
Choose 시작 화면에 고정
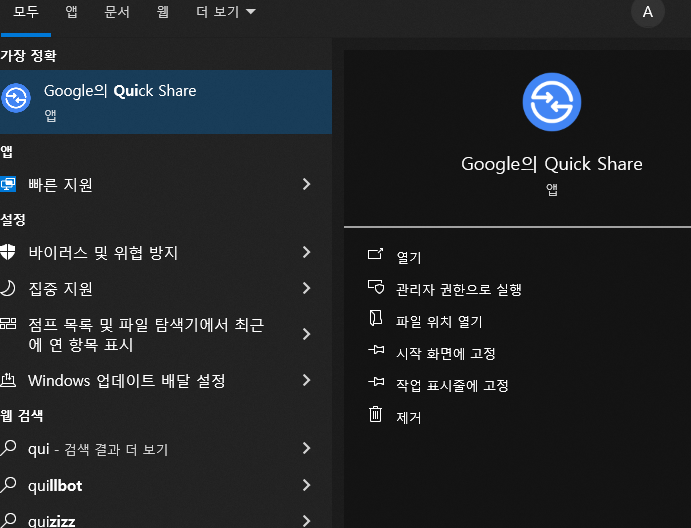click(446, 353)
